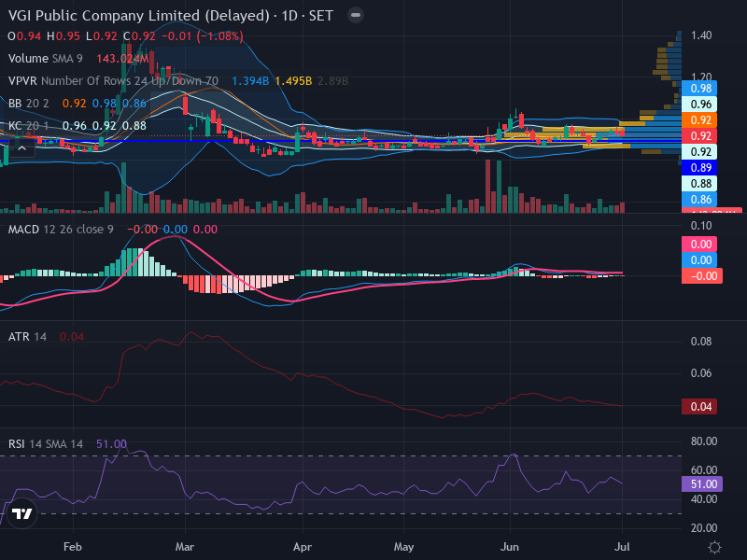Viewport: 747px width, 560px height.
Task: Click the 0.98 blue price label
Action: point(699,88)
